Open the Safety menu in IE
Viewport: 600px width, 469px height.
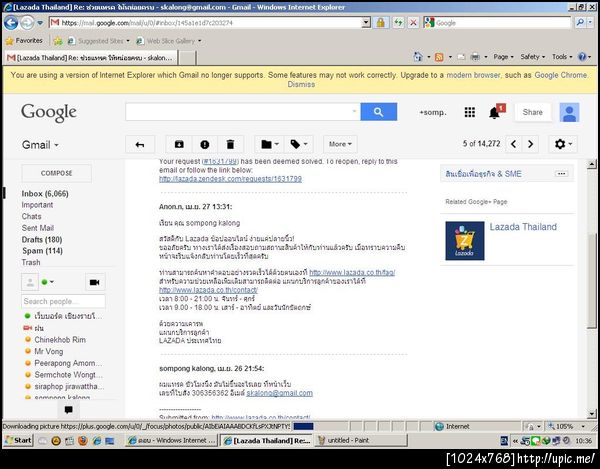tap(532, 57)
